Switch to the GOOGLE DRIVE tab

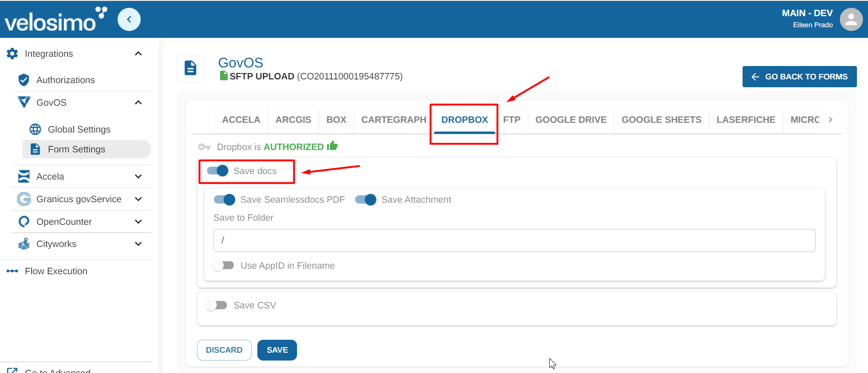(x=571, y=120)
